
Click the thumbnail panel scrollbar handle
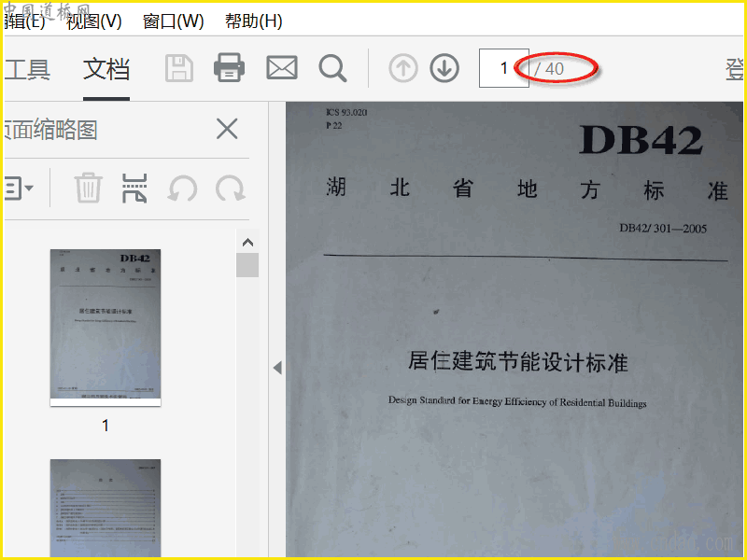pyautogui.click(x=247, y=265)
